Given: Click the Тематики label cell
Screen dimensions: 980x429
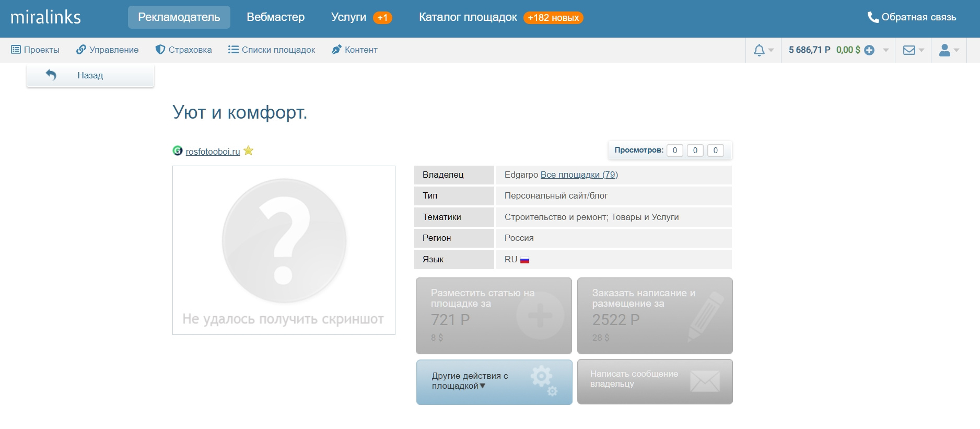Looking at the screenshot, I should click(x=454, y=217).
